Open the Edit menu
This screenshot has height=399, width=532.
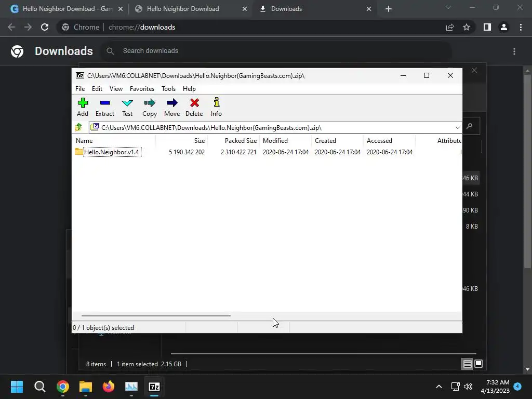(97, 88)
